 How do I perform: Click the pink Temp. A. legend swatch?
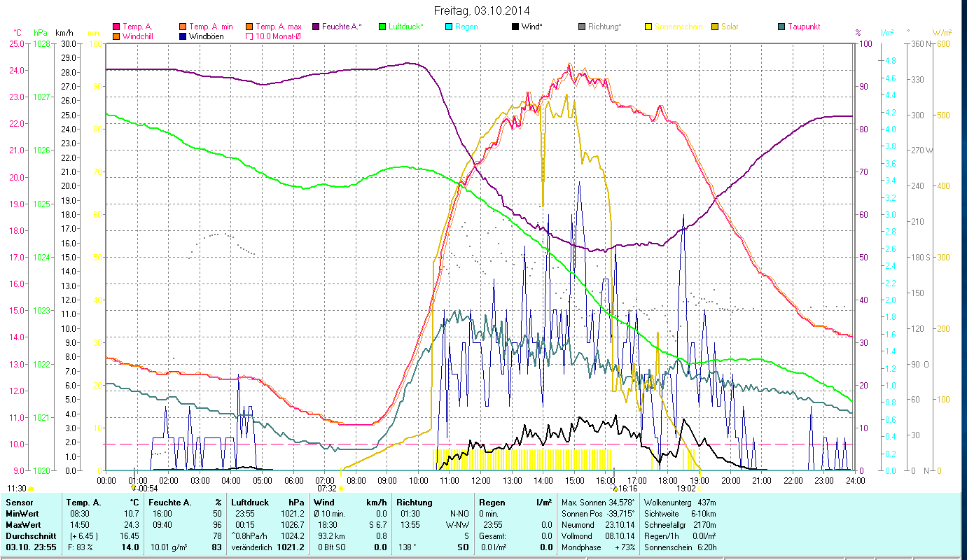click(116, 27)
